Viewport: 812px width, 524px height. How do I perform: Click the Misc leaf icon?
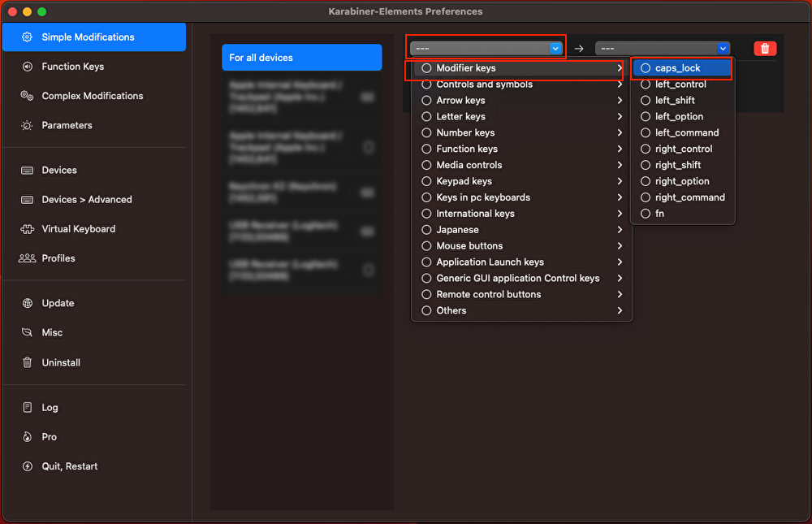(x=27, y=332)
